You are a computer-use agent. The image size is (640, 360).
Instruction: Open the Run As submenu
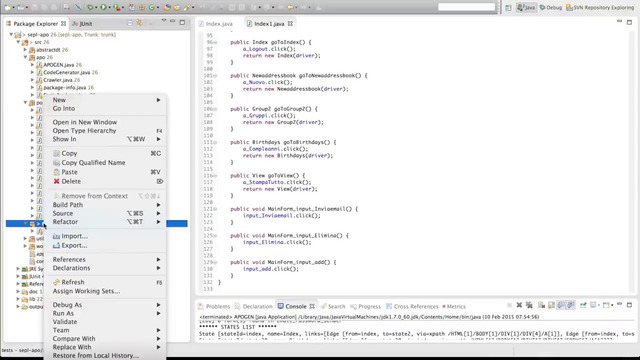(106, 313)
